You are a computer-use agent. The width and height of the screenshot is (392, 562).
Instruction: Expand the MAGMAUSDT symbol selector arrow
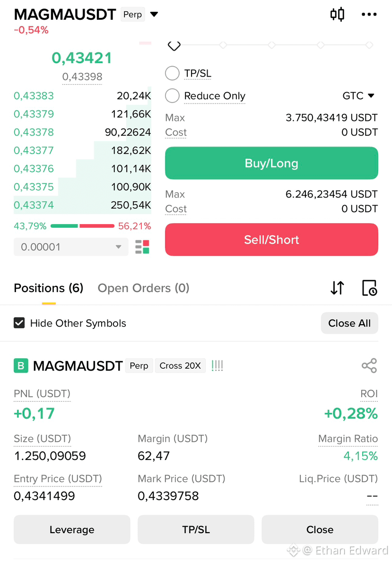(x=154, y=14)
